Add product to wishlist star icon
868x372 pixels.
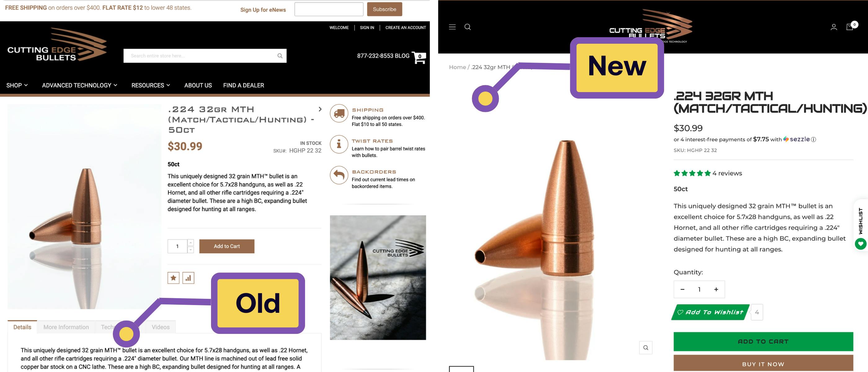[x=173, y=278]
